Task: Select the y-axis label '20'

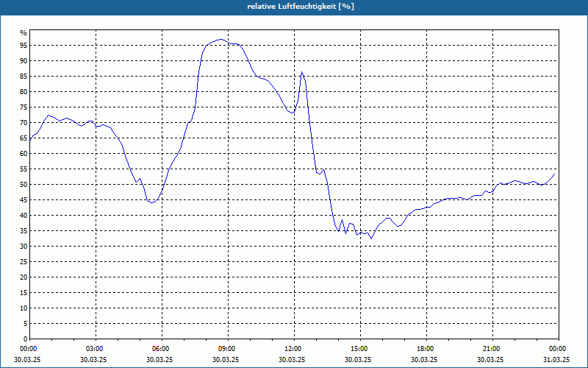Action: [x=24, y=277]
